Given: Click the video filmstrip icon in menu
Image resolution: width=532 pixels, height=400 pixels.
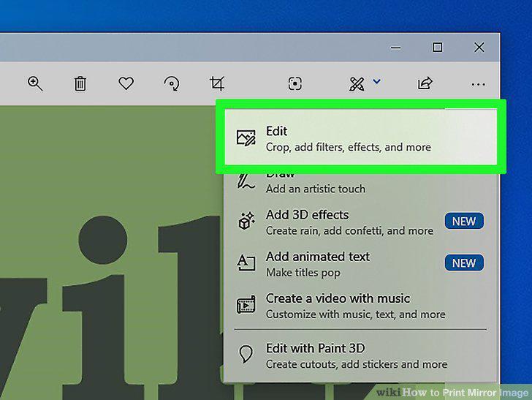Looking at the screenshot, I should point(246,305).
